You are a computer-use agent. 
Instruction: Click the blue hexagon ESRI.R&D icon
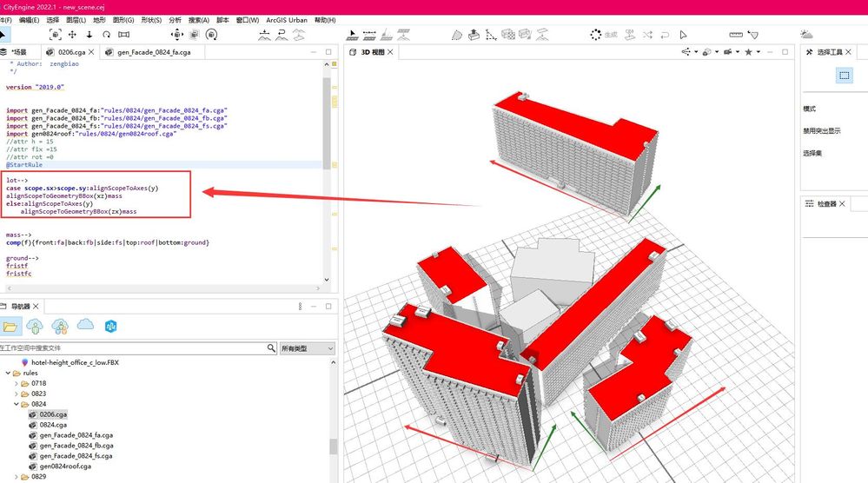(x=110, y=327)
